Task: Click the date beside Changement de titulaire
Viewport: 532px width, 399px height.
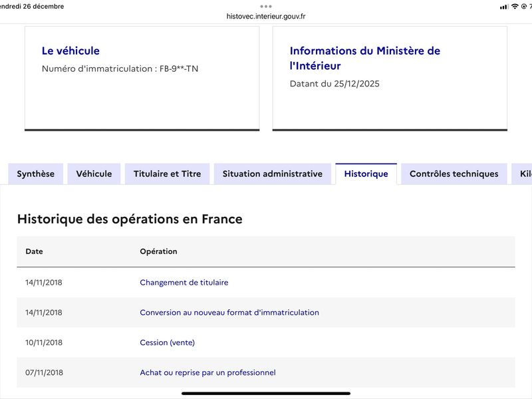Action: [44, 282]
